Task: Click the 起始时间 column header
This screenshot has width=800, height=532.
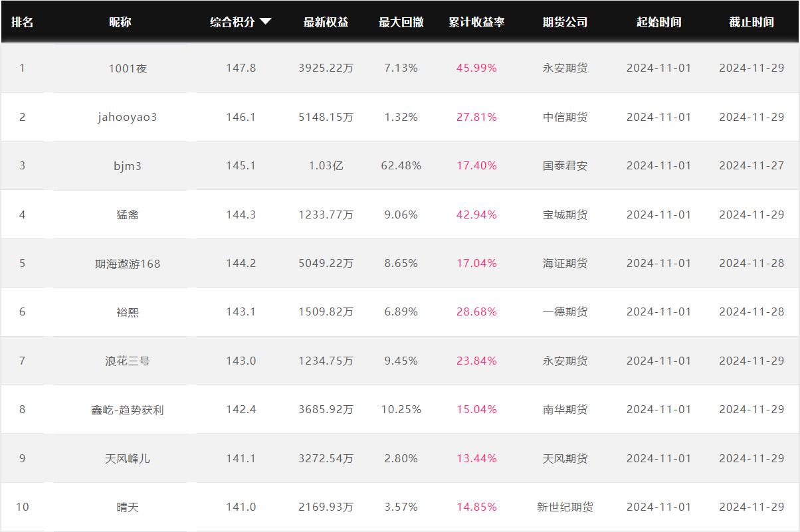Action: click(x=659, y=22)
